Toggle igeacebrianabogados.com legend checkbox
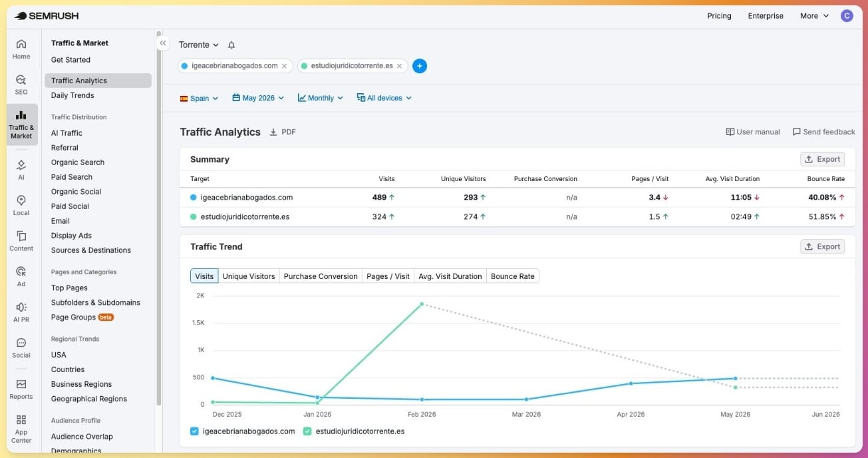The width and height of the screenshot is (868, 458). click(x=194, y=431)
